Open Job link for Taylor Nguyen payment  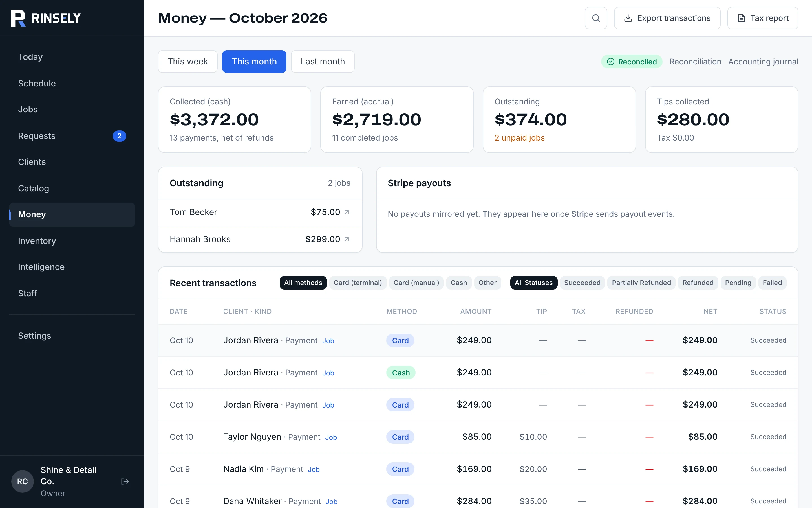click(331, 437)
